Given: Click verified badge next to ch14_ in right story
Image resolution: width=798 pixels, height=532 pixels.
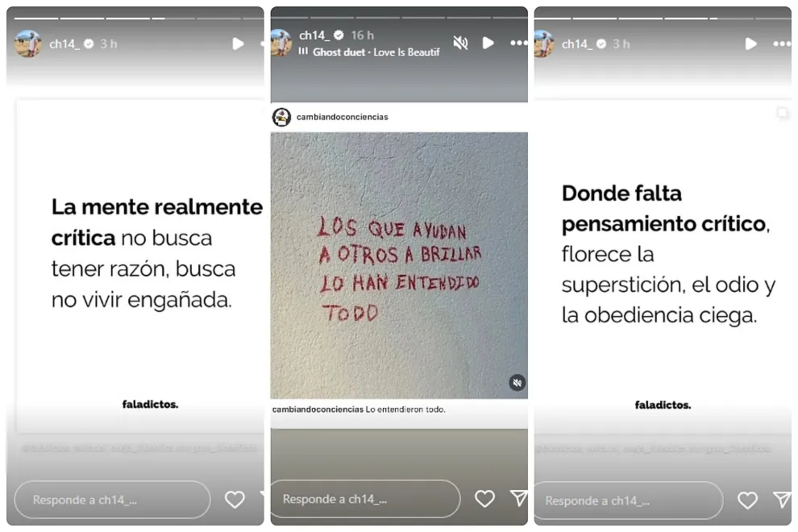Looking at the screenshot, I should pos(601,44).
